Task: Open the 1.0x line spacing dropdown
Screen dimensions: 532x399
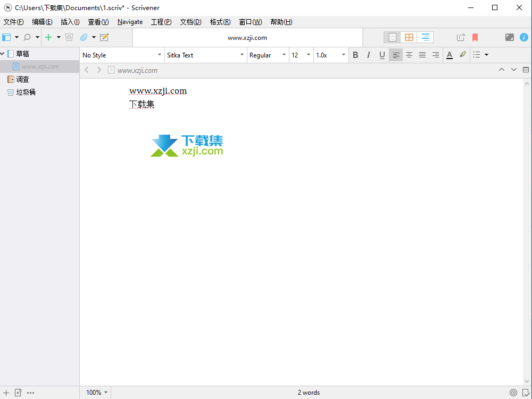Action: [x=330, y=55]
